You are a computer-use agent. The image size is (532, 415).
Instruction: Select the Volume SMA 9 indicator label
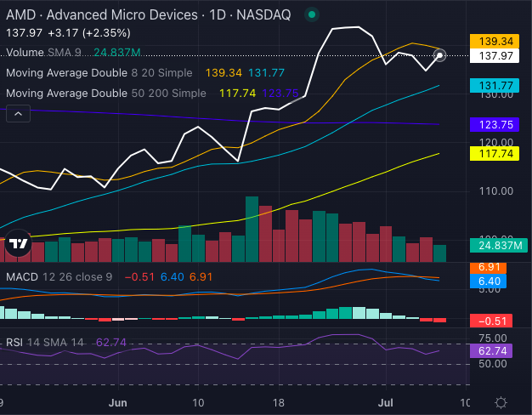click(x=43, y=53)
